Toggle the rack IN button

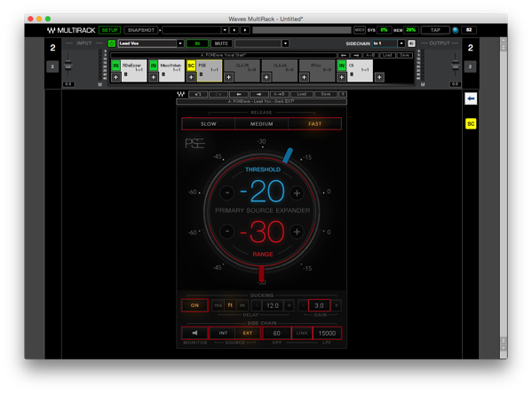coord(197,43)
